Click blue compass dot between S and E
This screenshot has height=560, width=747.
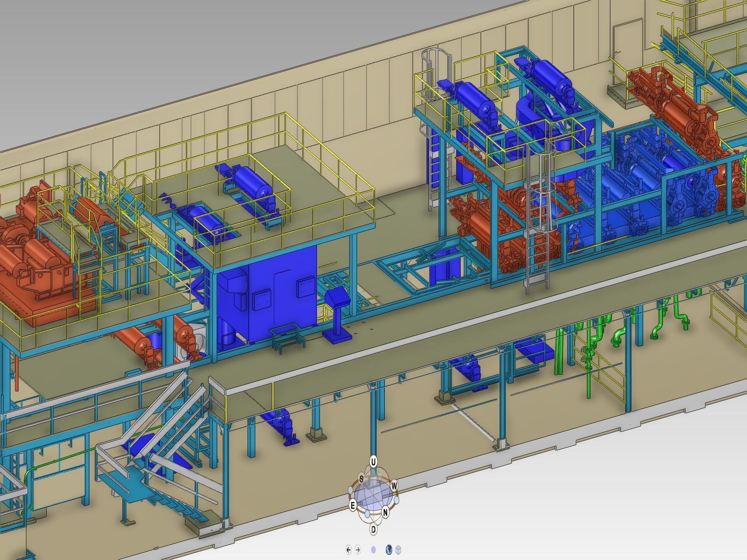click(x=350, y=490)
